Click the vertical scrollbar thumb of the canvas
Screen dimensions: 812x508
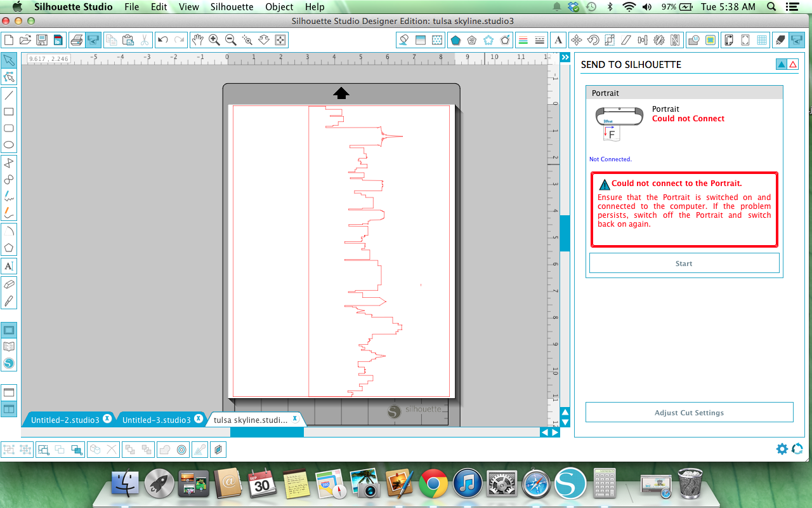pyautogui.click(x=565, y=233)
